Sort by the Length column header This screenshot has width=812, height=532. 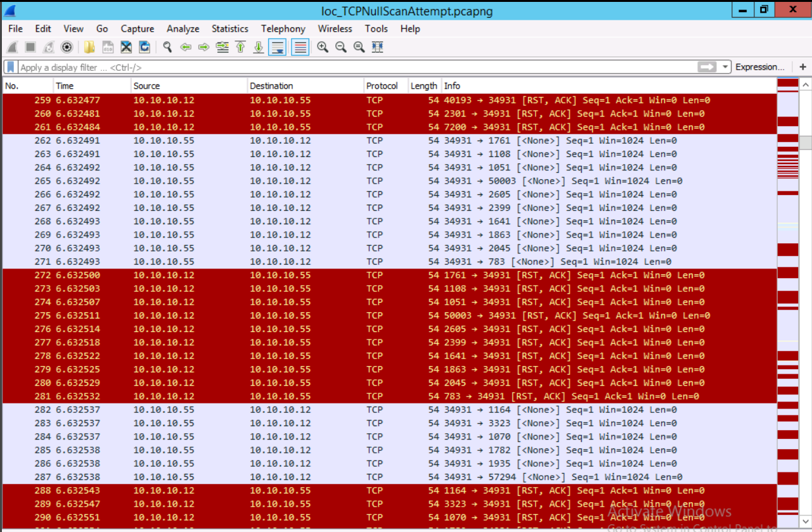click(x=424, y=85)
